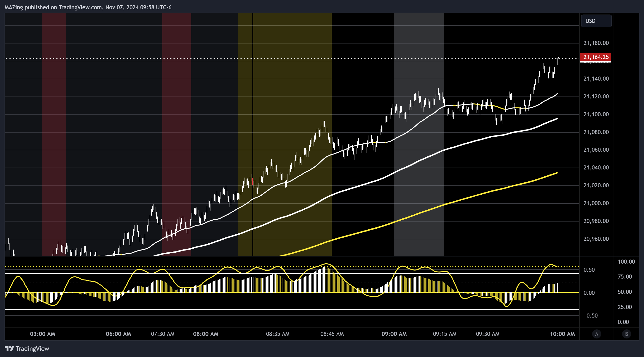Click the 09:30 AM time label
Screen dimensions: 644x357
pos(487,334)
